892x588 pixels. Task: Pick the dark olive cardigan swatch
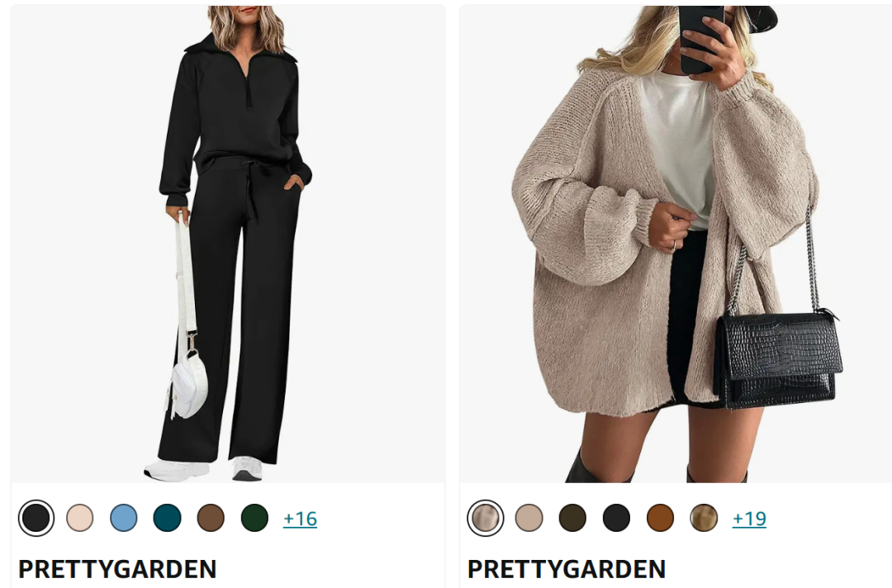click(x=573, y=518)
